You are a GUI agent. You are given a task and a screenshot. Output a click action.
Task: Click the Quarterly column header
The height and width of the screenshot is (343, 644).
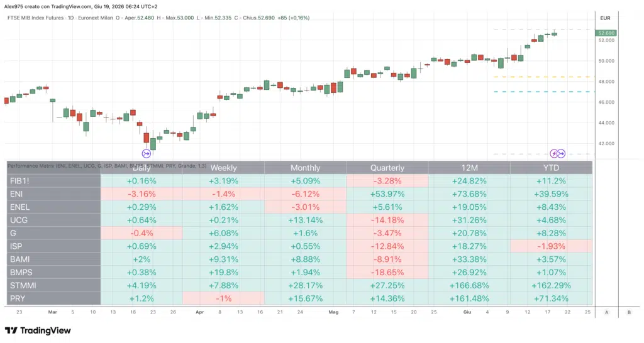[387, 168]
